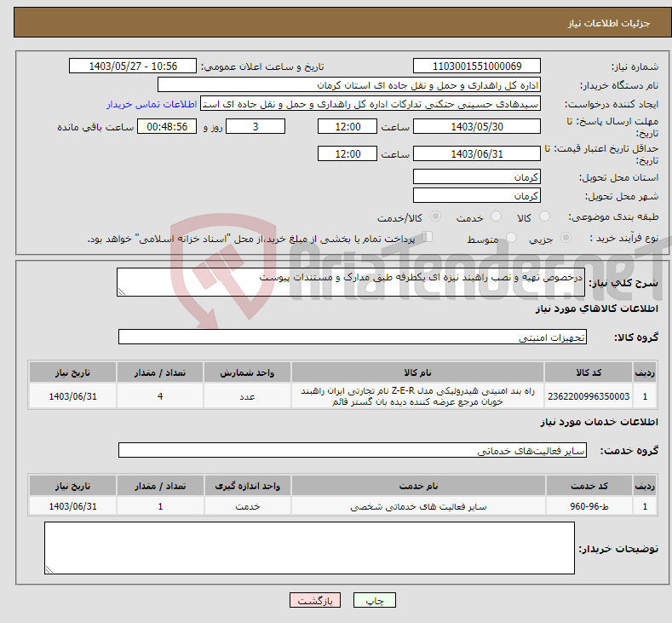Click the بازگشت back button
This screenshot has height=623, width=672.
point(315,600)
